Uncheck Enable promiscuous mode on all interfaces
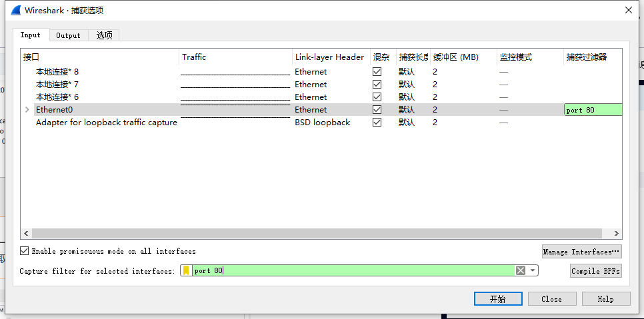This screenshot has width=644, height=319. pos(24,250)
